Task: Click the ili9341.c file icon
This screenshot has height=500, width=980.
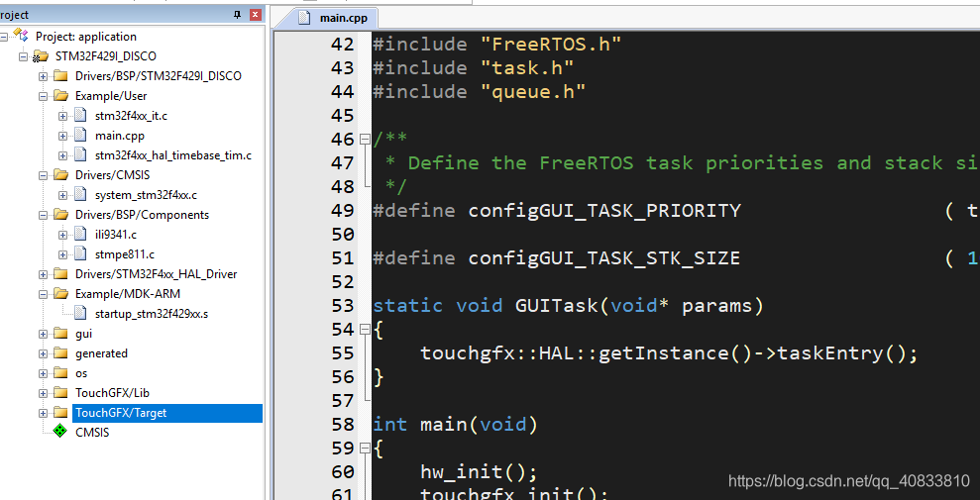Action: click(x=80, y=235)
